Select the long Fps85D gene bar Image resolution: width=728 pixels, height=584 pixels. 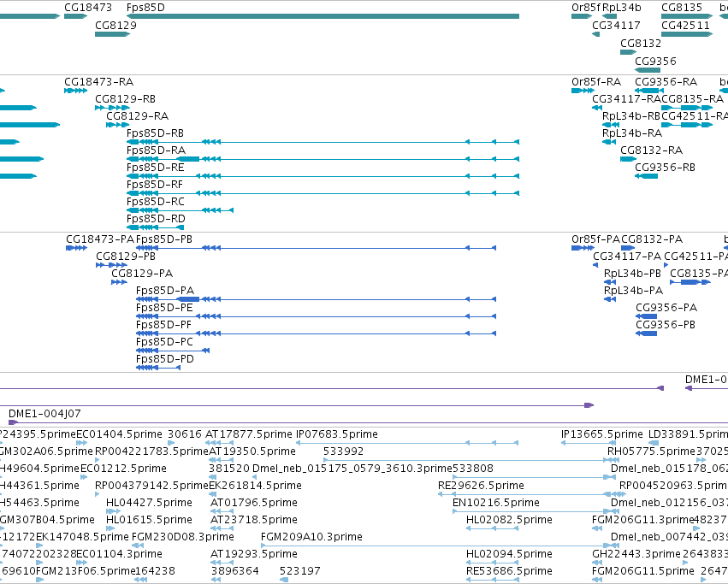[323, 16]
